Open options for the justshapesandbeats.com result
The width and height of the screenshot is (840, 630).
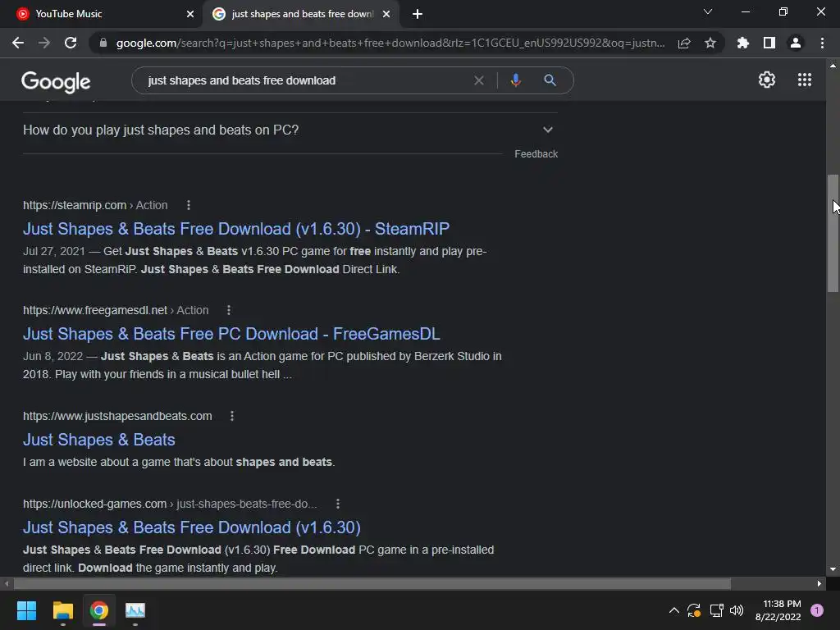pyautogui.click(x=232, y=416)
